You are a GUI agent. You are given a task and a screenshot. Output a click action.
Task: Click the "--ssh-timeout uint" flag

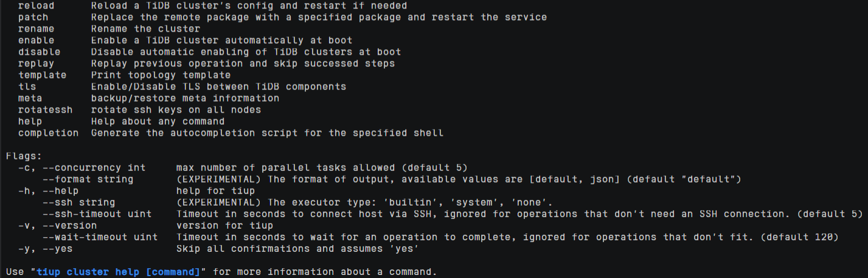point(97,214)
